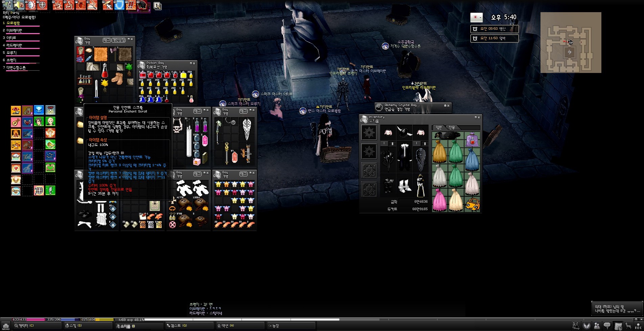Pick the leather boots in Bag
Image resolution: width=644 pixels, height=331 pixels.
tap(117, 78)
